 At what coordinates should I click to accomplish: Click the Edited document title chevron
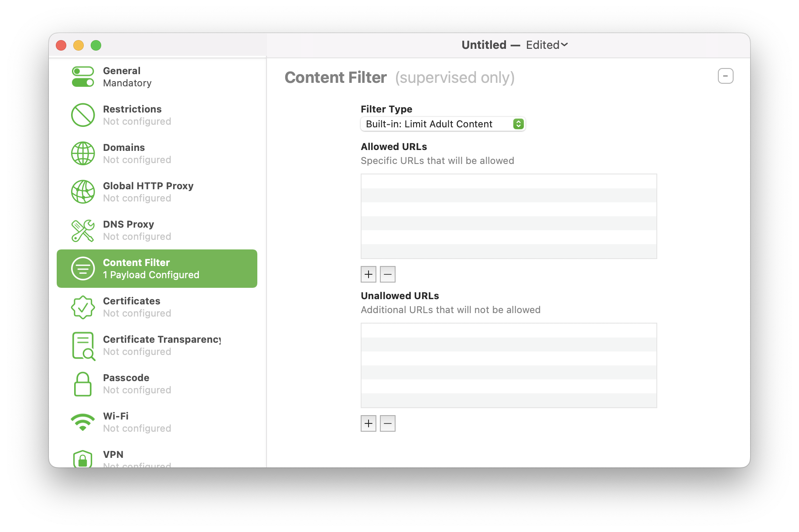point(564,44)
